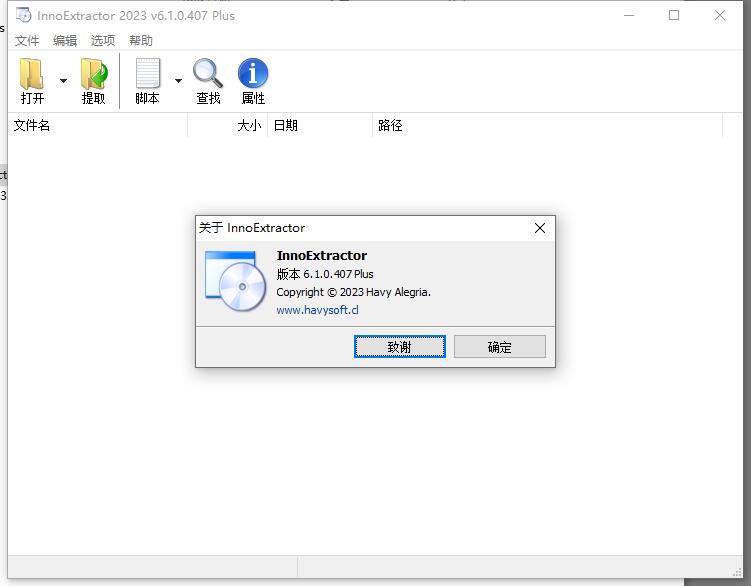Click the Copyright © 2023 Havy Alegria text
751x586 pixels.
click(353, 292)
